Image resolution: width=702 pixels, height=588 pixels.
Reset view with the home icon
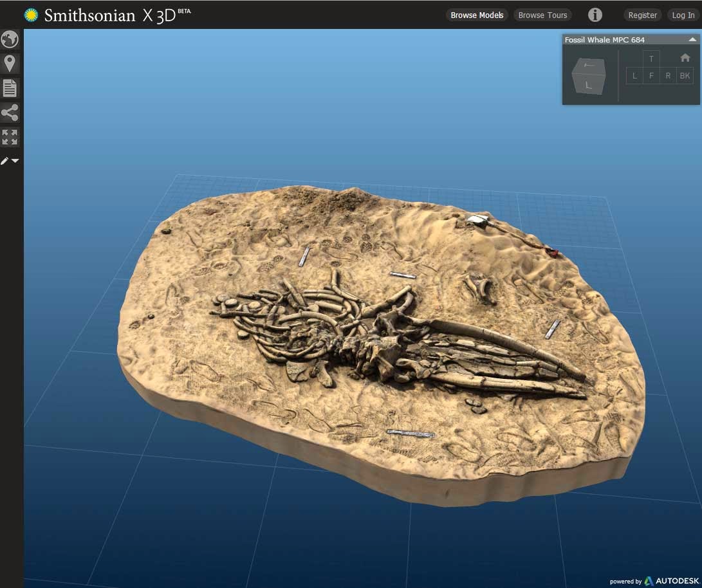tap(685, 58)
